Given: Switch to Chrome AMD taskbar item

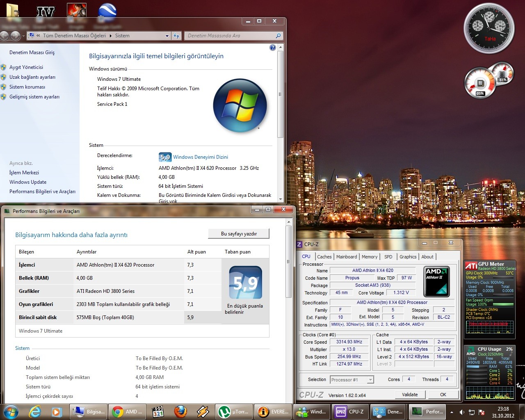Looking at the screenshot, I should coord(128,411).
